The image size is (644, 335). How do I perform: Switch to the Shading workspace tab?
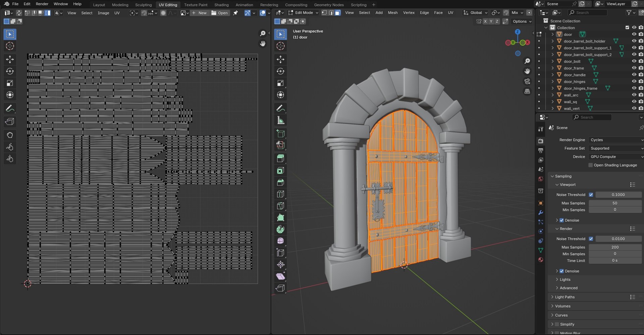(221, 5)
